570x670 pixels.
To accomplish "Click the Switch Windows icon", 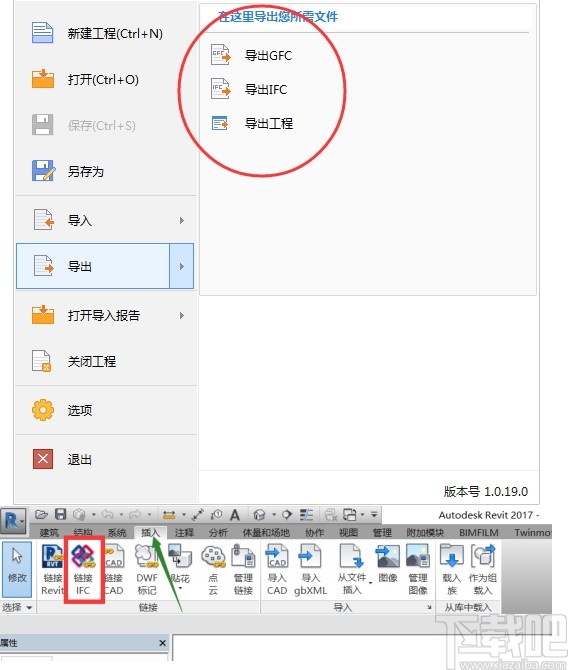I will click(x=350, y=515).
